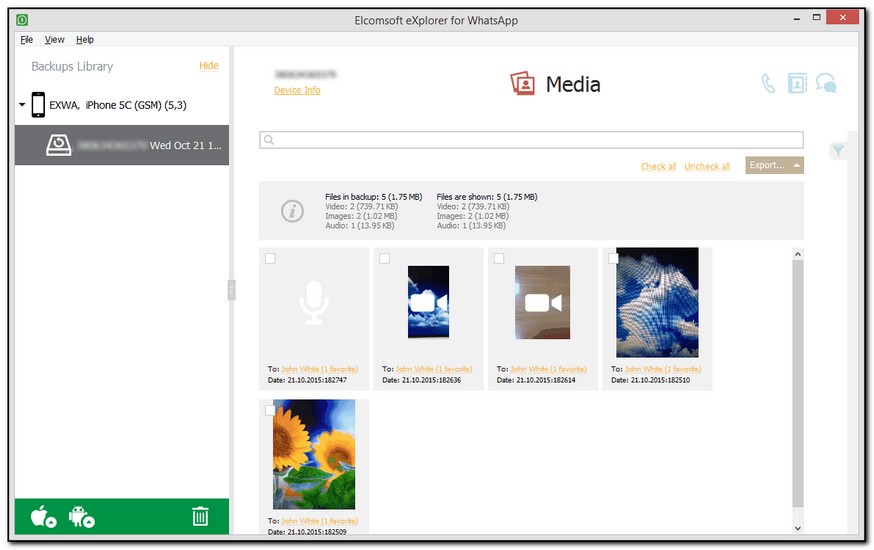Tick the checkbox on the sunflower image

[x=270, y=411]
